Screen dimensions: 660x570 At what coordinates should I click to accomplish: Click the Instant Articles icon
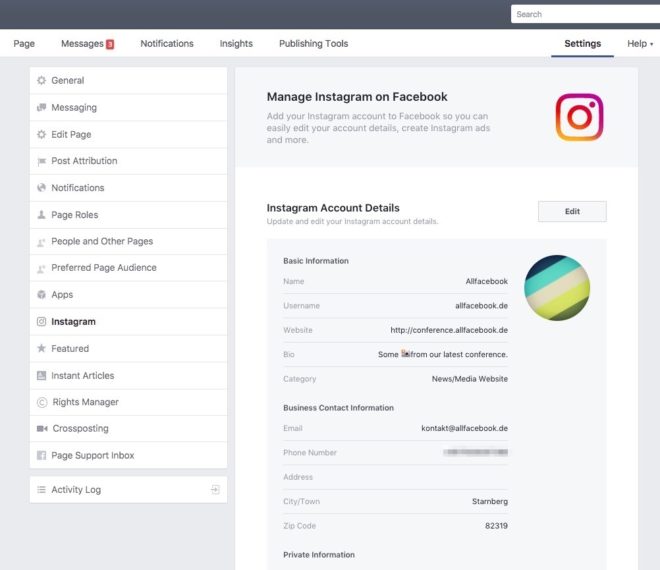(41, 376)
